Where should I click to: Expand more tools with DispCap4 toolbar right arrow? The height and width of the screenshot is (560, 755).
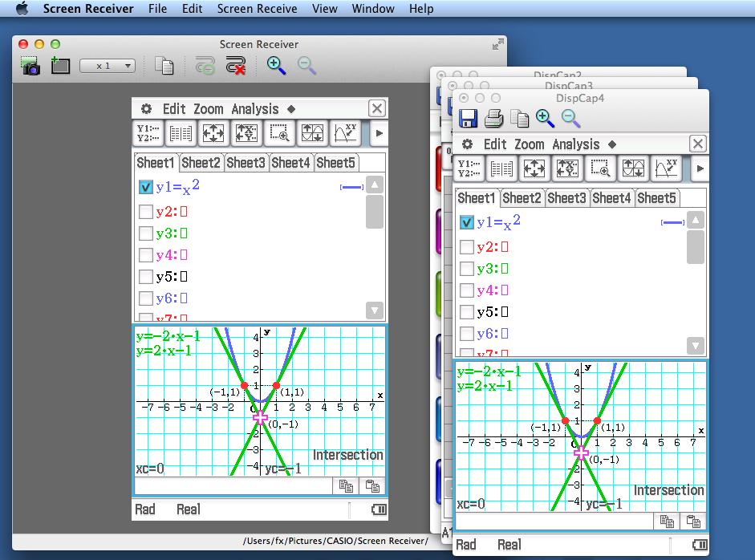click(700, 168)
